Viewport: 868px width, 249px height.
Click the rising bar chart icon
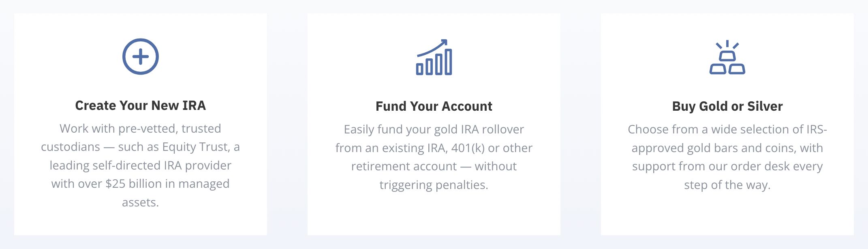(x=434, y=57)
